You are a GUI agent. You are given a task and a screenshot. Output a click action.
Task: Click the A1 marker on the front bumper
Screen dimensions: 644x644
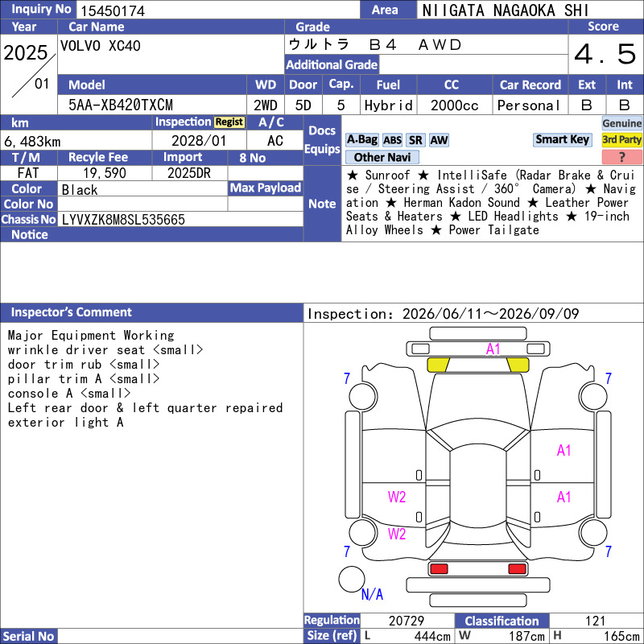coord(493,349)
